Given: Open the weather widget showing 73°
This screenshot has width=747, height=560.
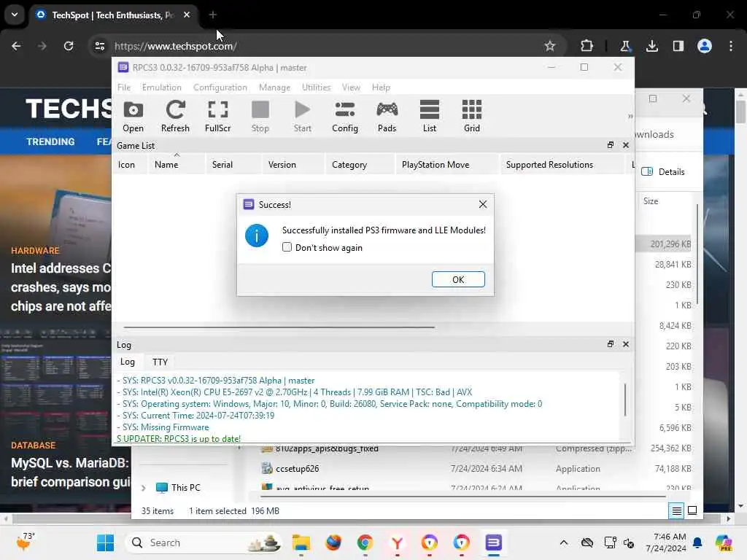Looking at the screenshot, I should coord(25,542).
